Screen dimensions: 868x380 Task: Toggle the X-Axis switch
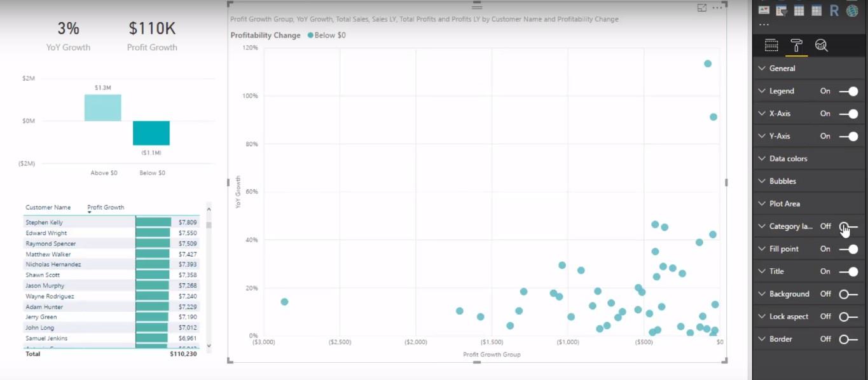coord(848,114)
